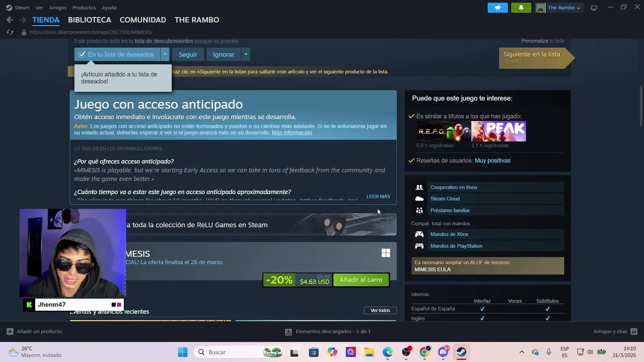
Task: Go back with the left arrow
Action: click(x=10, y=20)
